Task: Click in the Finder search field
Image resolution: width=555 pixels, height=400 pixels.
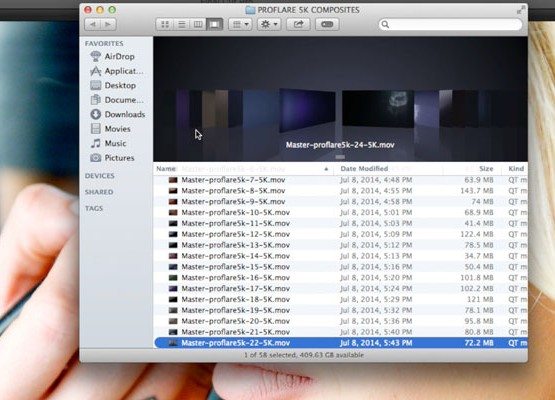Action: [x=450, y=24]
